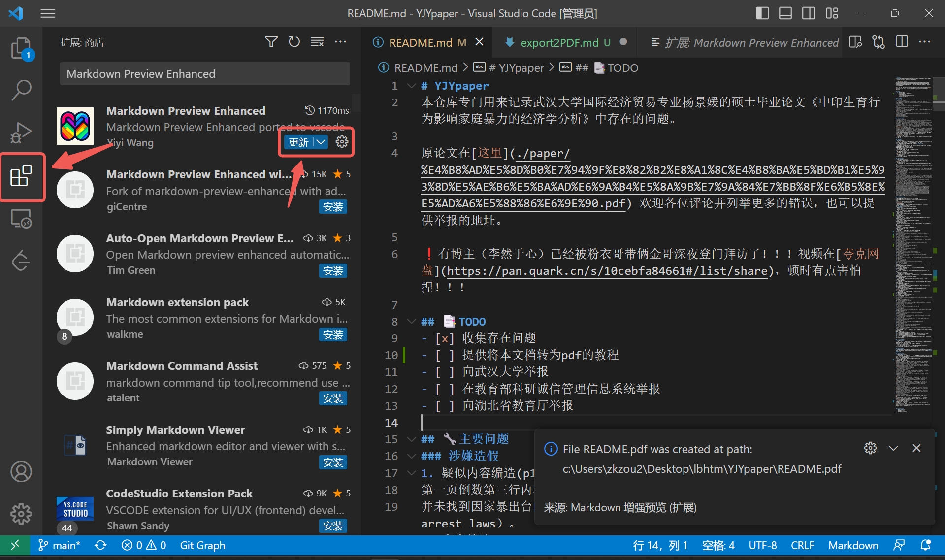
Task: Change UTF-8 file encoding
Action: pos(763,545)
